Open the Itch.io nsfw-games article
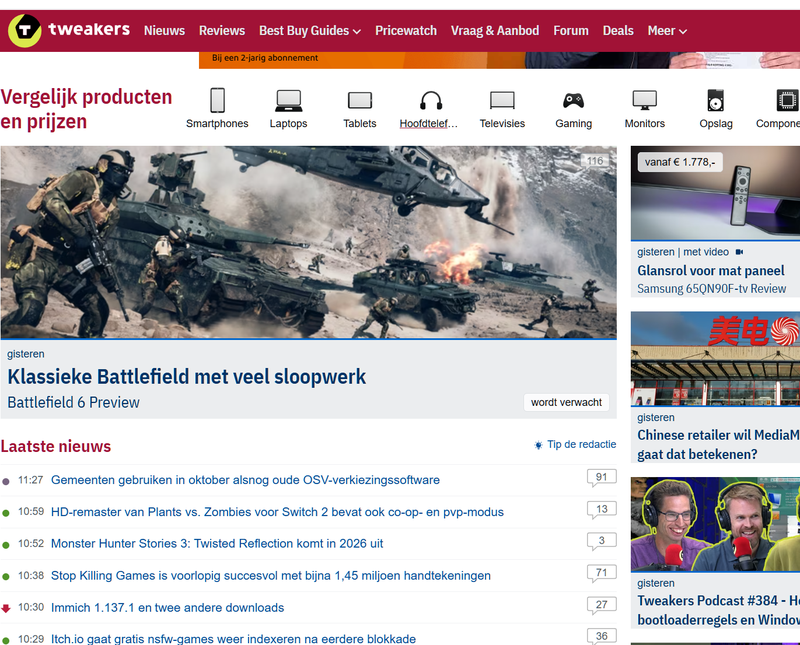 pos(233,639)
